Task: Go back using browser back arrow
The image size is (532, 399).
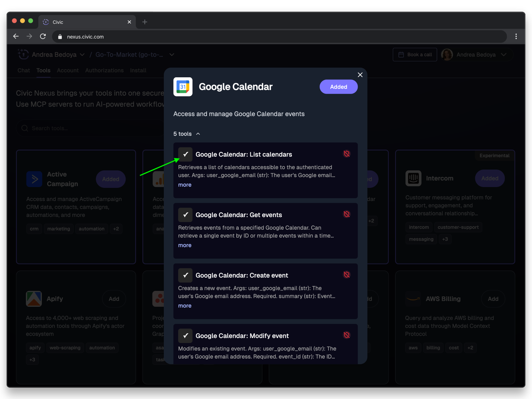Action: coord(16,37)
